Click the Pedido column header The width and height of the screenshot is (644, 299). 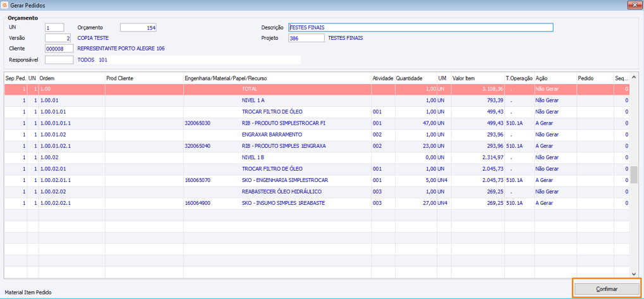point(595,78)
